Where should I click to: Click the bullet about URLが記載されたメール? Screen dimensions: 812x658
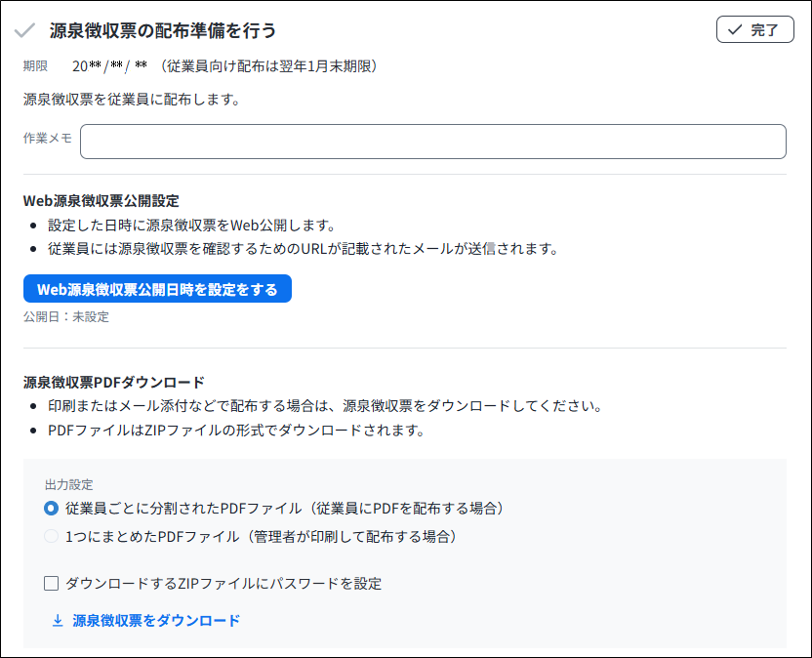tap(303, 248)
